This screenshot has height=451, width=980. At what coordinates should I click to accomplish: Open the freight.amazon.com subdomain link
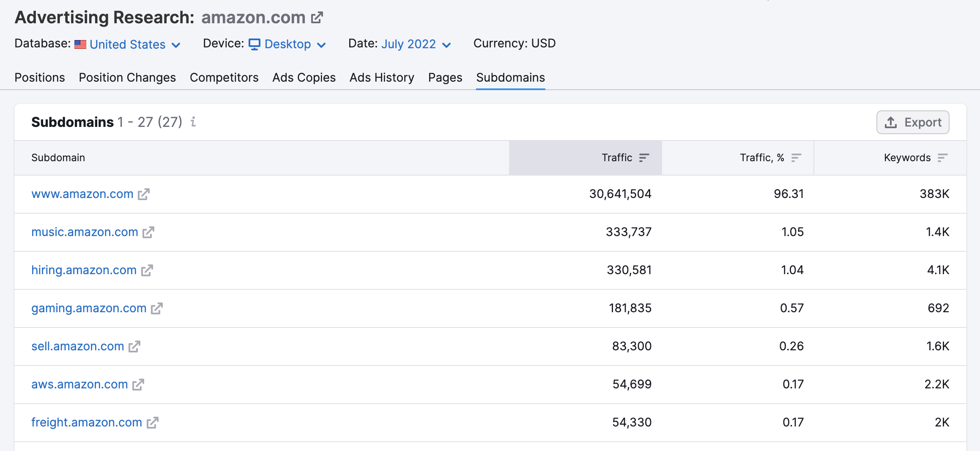click(x=87, y=422)
